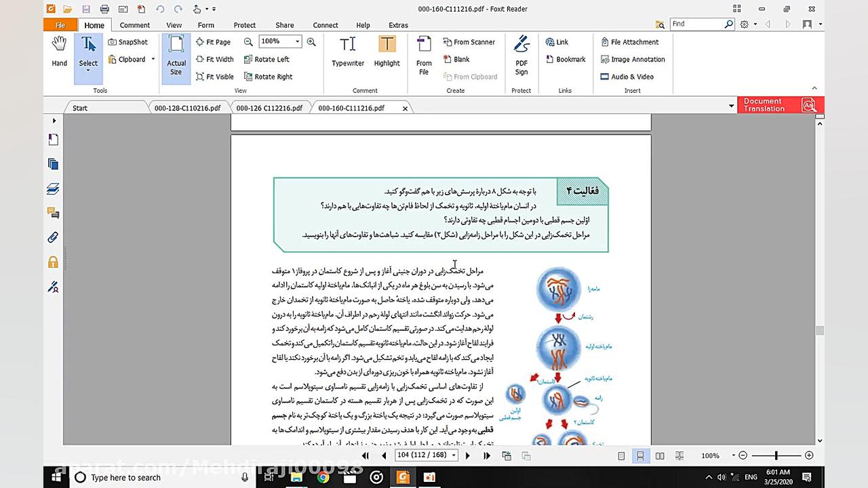Take a SnapShot of the page
The height and width of the screenshot is (488, 868).
(x=128, y=42)
